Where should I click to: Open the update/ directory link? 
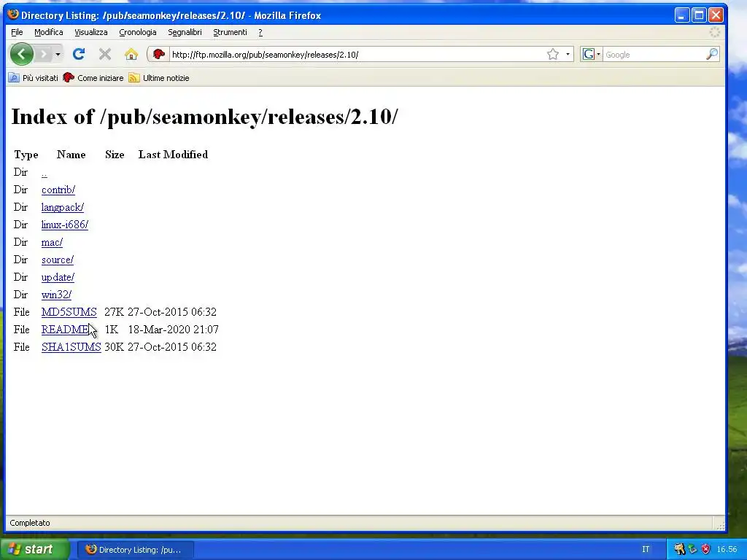58,276
